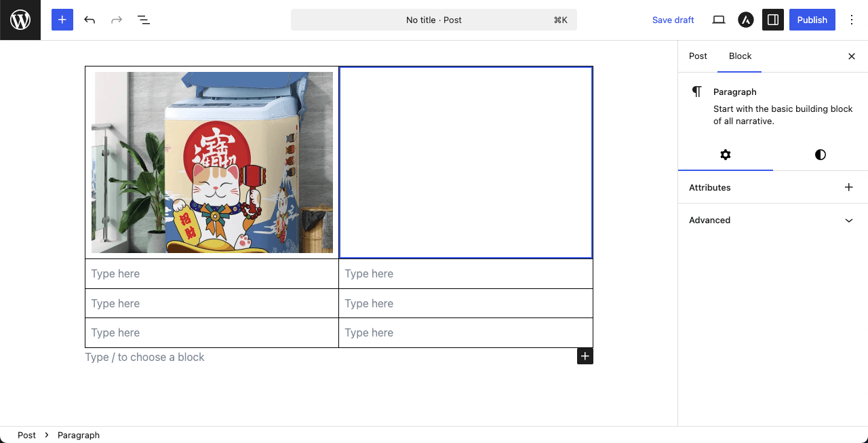The image size is (868, 443).
Task: Select Paragraph in the bottom breadcrumb
Action: [x=79, y=435]
